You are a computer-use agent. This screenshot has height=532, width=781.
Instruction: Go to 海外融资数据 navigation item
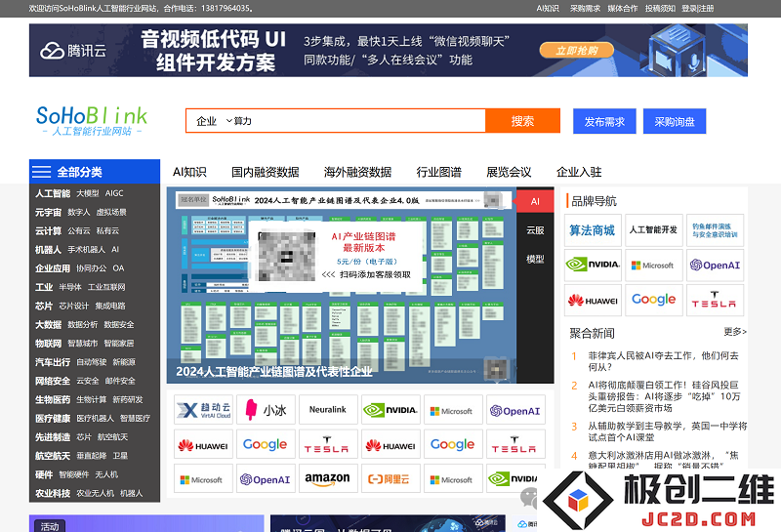coord(357,172)
